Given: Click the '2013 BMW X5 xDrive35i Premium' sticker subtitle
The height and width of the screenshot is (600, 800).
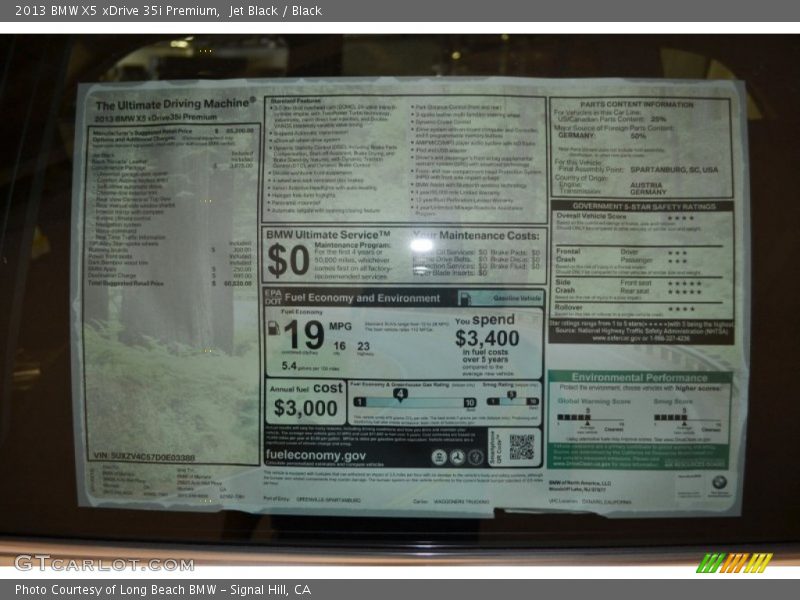Looking at the screenshot, I should pos(156,117).
